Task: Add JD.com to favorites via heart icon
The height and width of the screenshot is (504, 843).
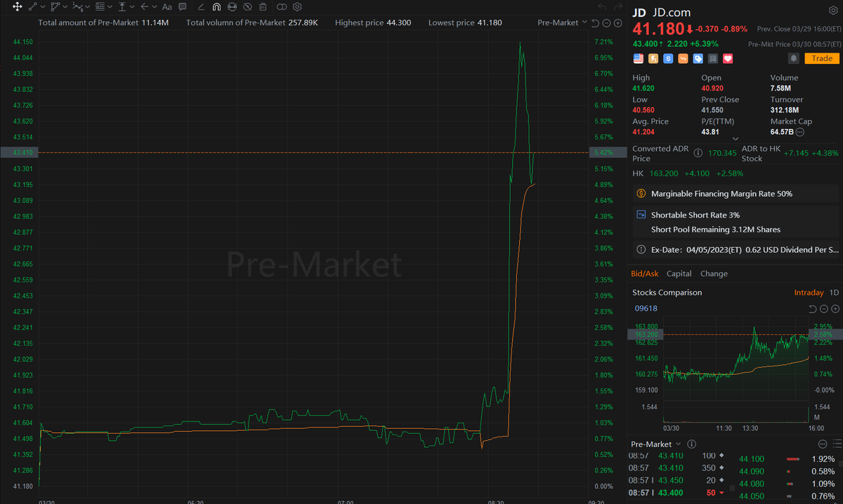Action: pos(728,58)
